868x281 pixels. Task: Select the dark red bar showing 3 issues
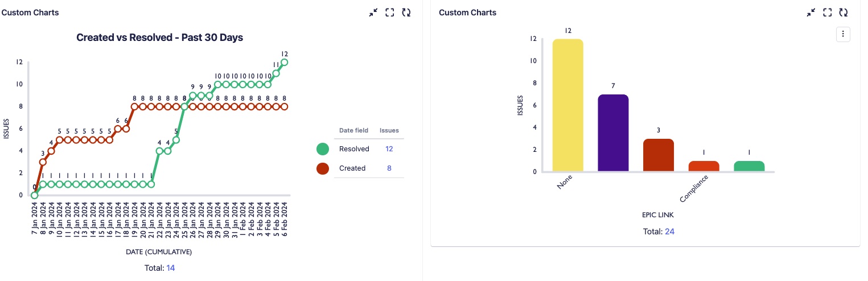(x=659, y=155)
